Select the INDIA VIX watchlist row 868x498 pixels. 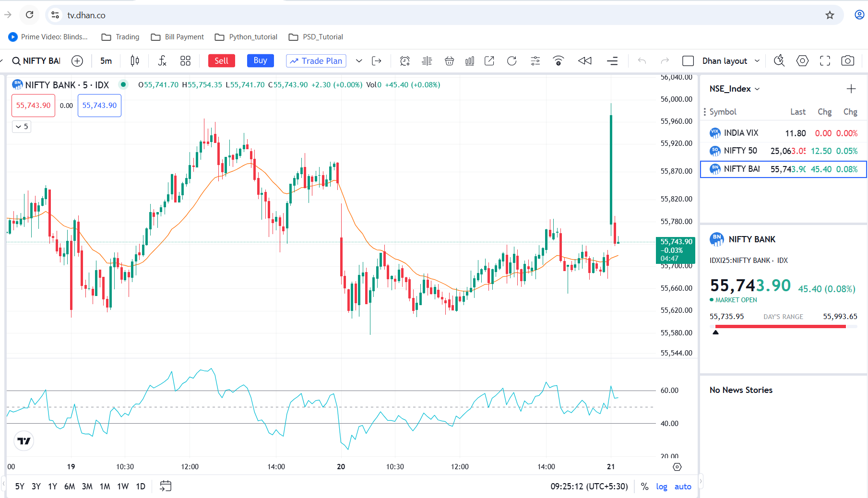click(784, 133)
